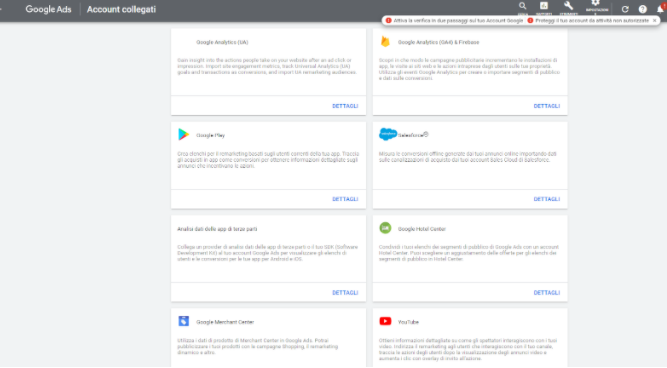Open Dettagli for Google Analytics (GA4) & Firebase
667x368 pixels.
tap(547, 106)
